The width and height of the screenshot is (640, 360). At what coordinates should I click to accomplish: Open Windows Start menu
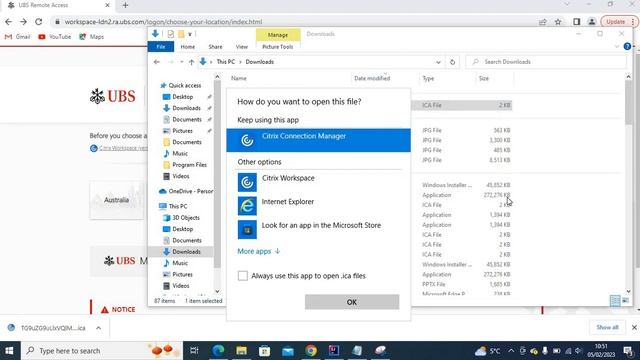click(9, 351)
